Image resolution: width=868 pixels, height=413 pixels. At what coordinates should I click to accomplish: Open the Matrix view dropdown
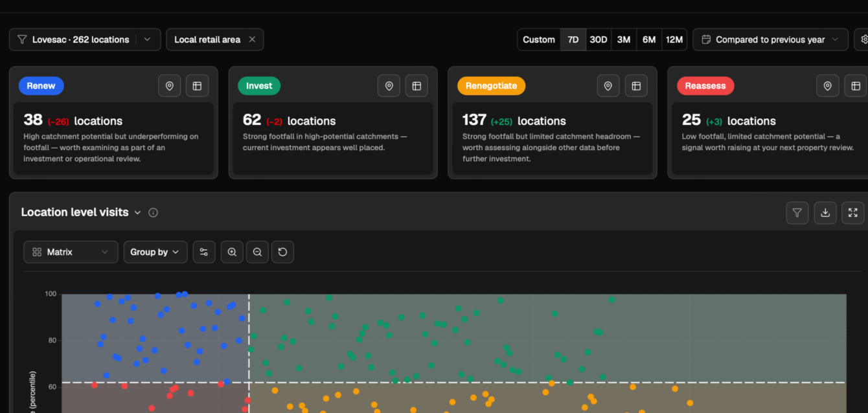coord(71,252)
